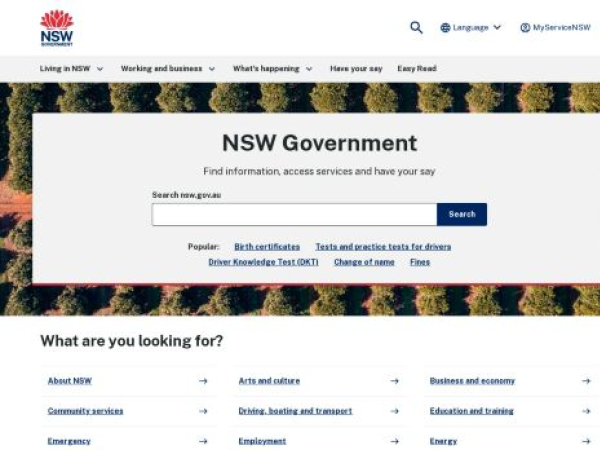Open the Change of name link
The width and height of the screenshot is (600, 450).
point(364,262)
